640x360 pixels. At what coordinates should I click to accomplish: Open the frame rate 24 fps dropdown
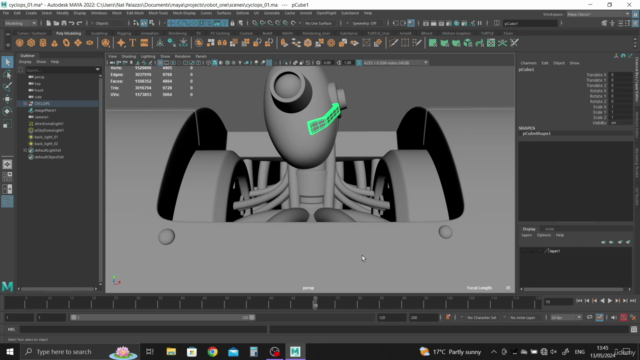(566, 317)
